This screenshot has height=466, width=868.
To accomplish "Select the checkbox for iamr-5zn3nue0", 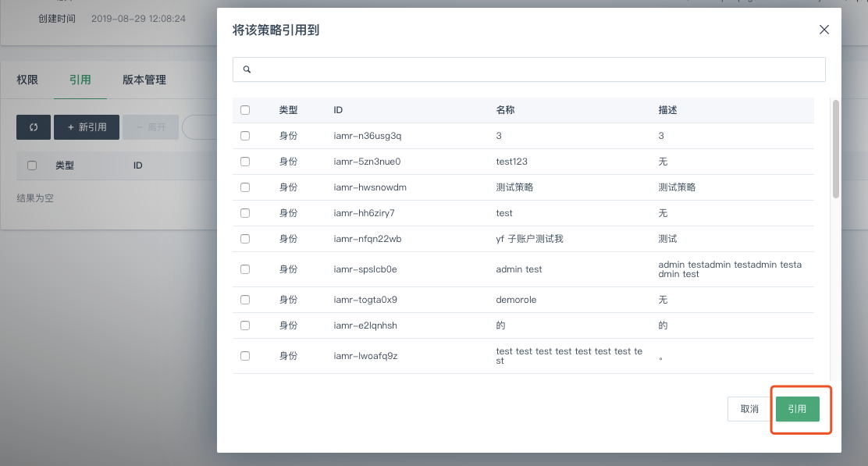I will coord(245,162).
